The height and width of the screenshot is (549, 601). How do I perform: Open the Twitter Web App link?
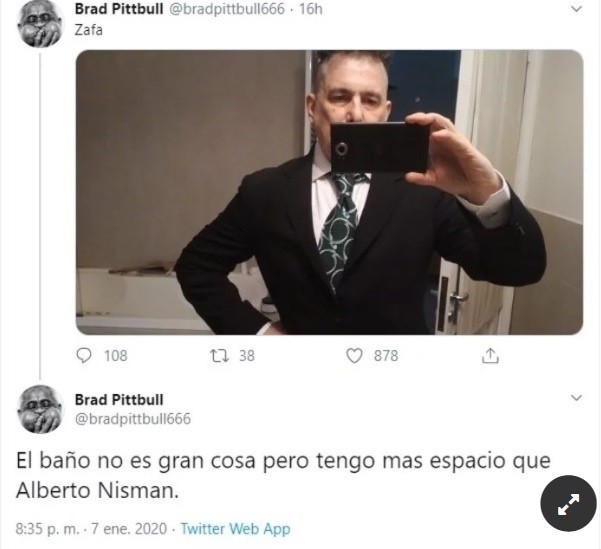click(x=235, y=529)
